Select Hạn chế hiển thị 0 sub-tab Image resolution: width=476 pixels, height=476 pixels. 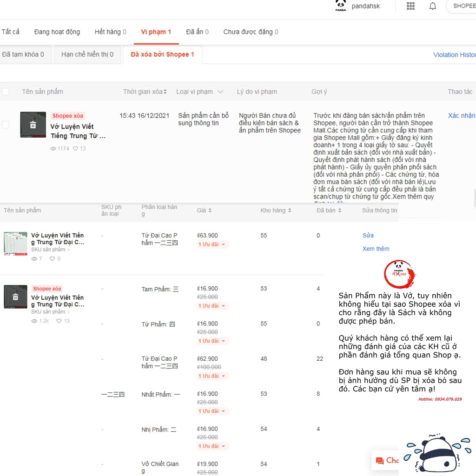click(87, 54)
